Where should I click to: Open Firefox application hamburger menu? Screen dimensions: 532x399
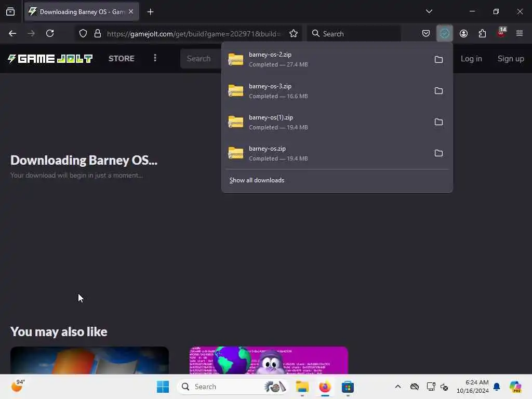pyautogui.click(x=519, y=33)
